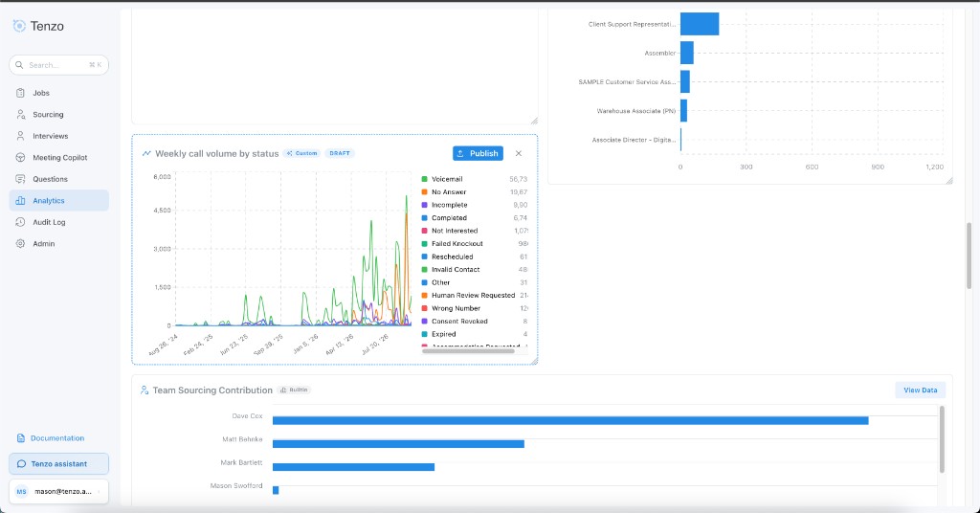Open Meeting Copilot in the sidebar
The width and height of the screenshot is (980, 513).
coord(58,158)
